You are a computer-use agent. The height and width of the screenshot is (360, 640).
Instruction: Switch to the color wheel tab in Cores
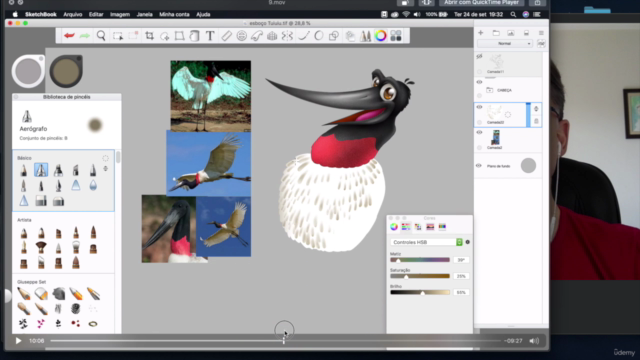tap(394, 227)
